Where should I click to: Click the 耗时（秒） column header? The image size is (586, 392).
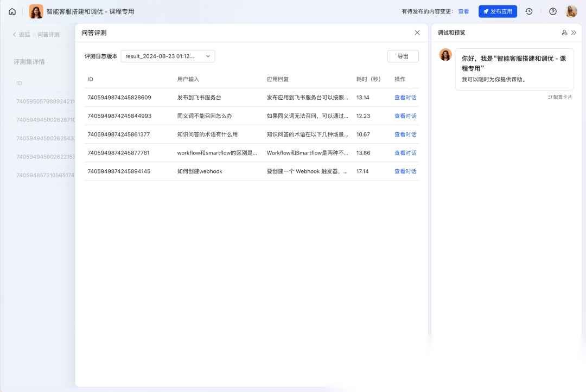(x=368, y=79)
